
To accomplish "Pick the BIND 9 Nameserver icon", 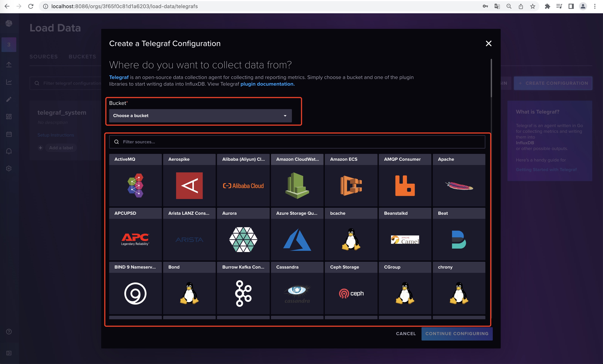I will coord(135,294).
